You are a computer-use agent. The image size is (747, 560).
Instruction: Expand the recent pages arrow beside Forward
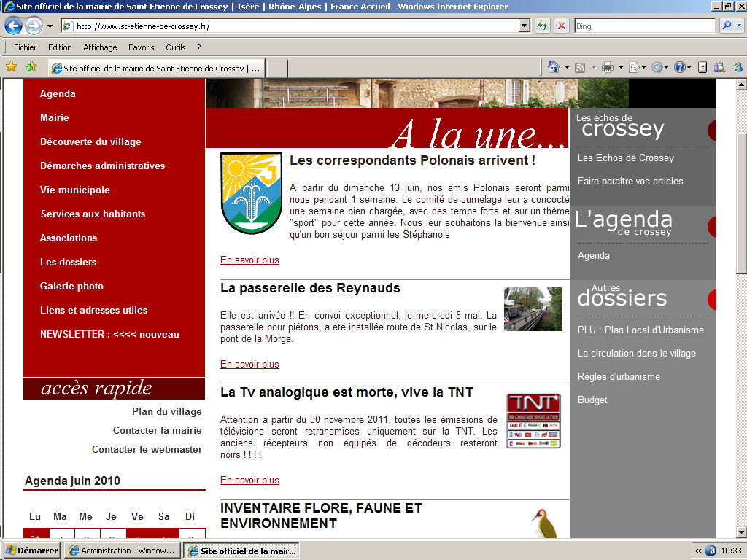click(x=50, y=26)
